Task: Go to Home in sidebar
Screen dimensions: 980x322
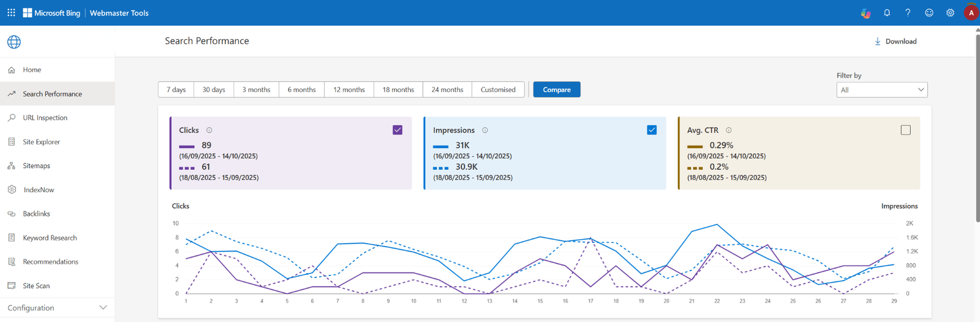Action: coord(58,70)
